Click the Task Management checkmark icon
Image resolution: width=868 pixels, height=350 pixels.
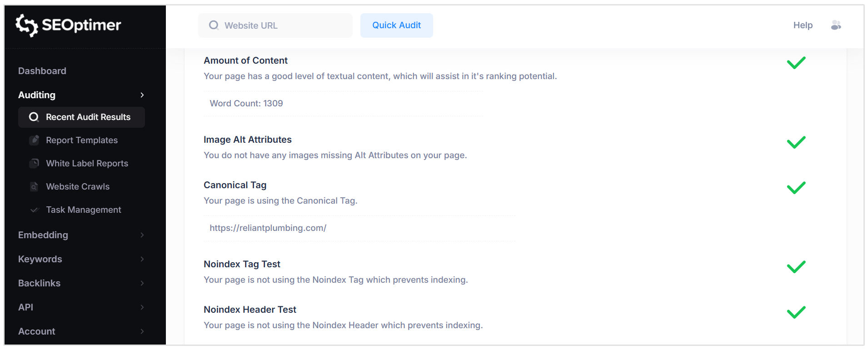click(x=35, y=210)
